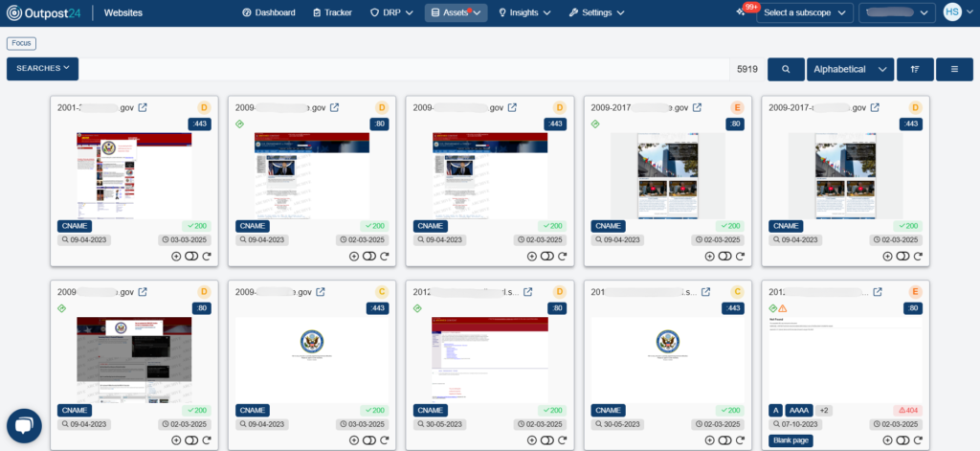980x451 pixels.
Task: Click the orange warning triangle on last card
Action: (783, 308)
